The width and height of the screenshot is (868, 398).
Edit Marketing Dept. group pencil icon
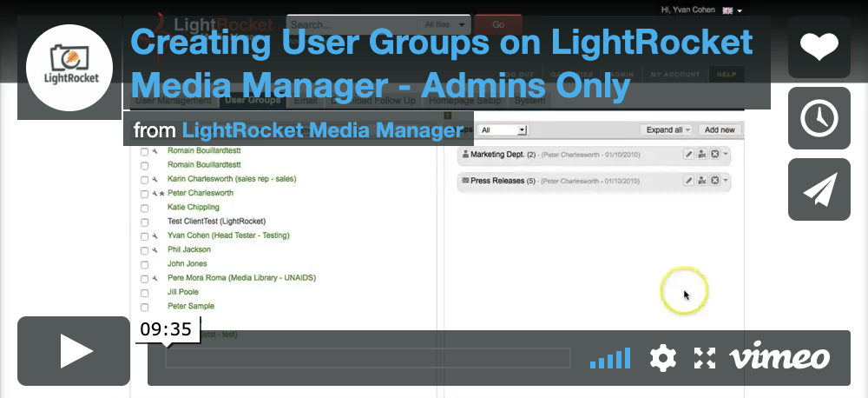pyautogui.click(x=688, y=155)
